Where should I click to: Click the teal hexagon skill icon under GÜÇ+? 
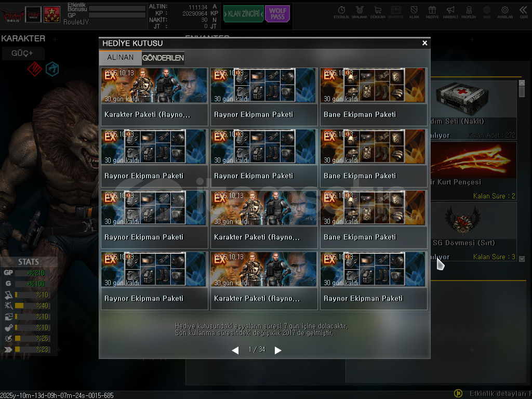(52, 69)
